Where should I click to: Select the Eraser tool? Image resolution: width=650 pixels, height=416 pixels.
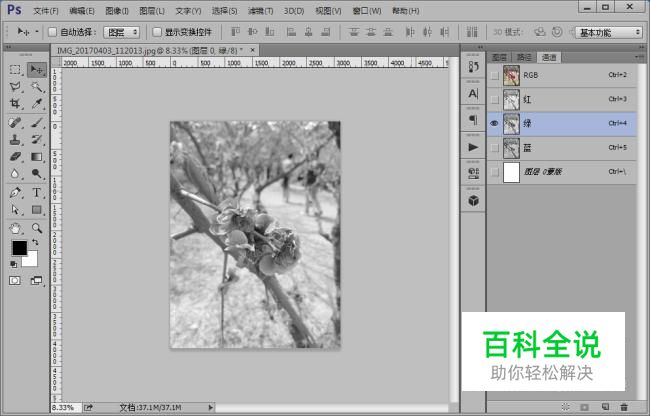(x=15, y=157)
